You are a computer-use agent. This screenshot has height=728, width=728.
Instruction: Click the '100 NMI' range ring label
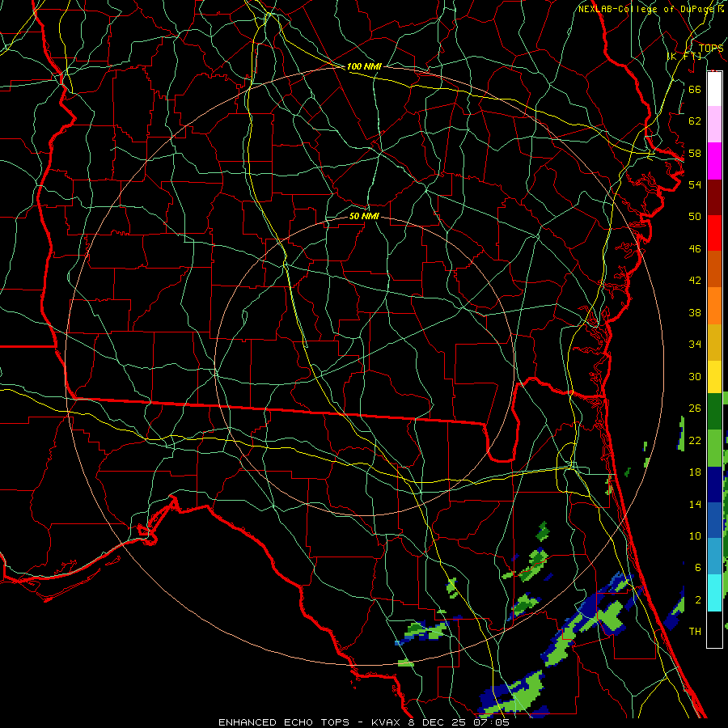click(x=364, y=66)
